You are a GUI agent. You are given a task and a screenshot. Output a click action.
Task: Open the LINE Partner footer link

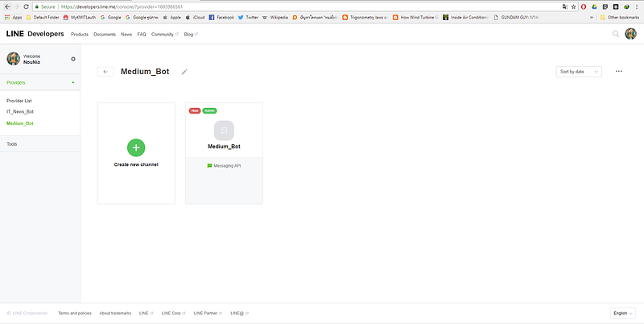click(x=208, y=314)
